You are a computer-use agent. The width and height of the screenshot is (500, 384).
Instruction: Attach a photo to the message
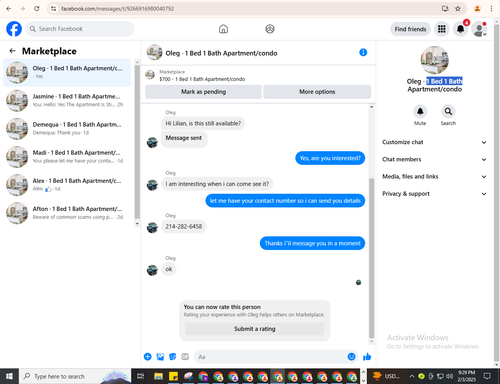tap(160, 357)
